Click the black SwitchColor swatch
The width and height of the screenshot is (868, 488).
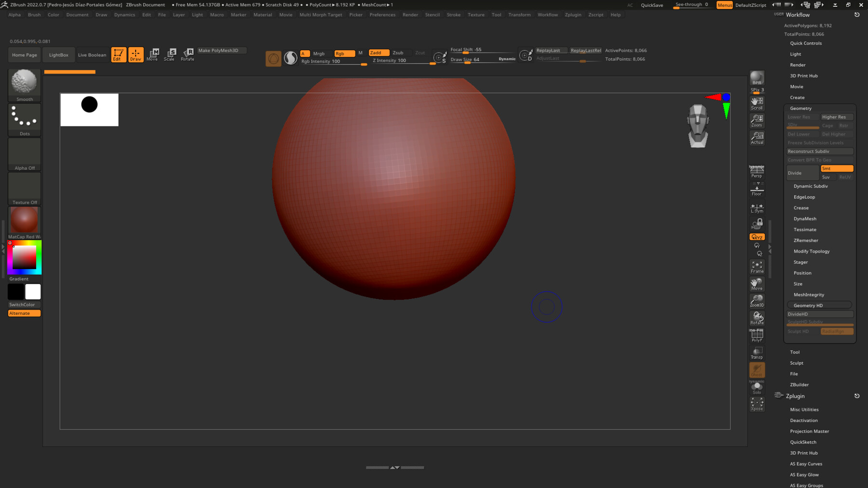pos(16,291)
